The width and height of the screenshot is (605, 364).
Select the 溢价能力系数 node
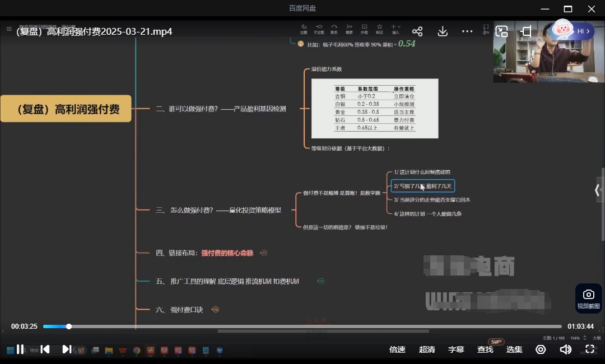click(327, 69)
